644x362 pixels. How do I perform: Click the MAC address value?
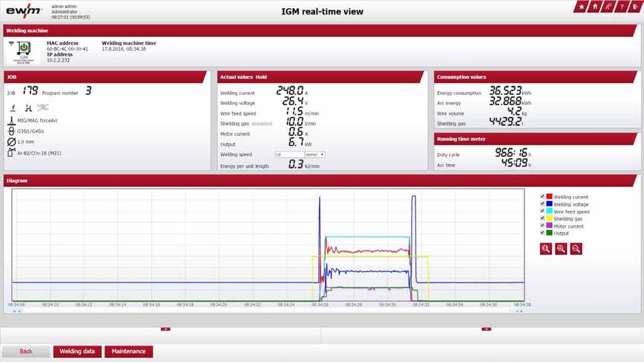click(67, 49)
